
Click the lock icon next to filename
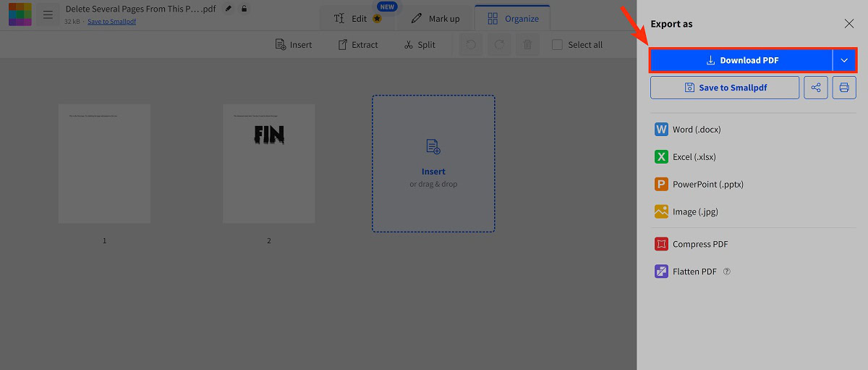pyautogui.click(x=244, y=9)
